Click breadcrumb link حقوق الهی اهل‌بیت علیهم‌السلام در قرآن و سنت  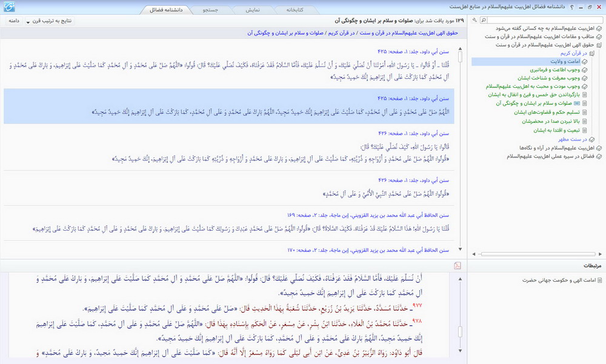[409, 33]
